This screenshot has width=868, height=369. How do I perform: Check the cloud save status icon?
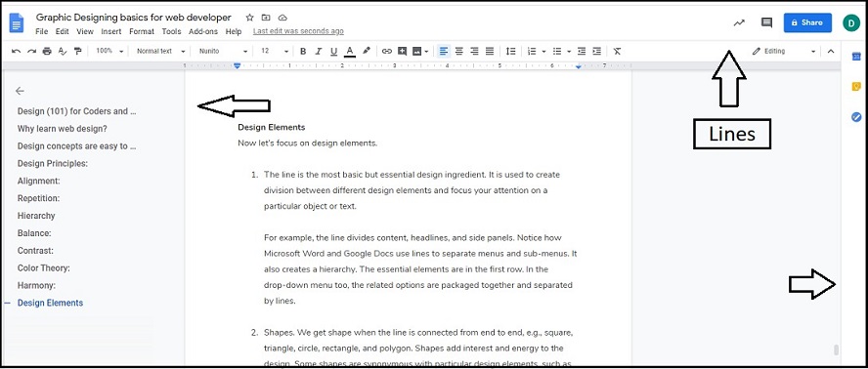coord(282,18)
